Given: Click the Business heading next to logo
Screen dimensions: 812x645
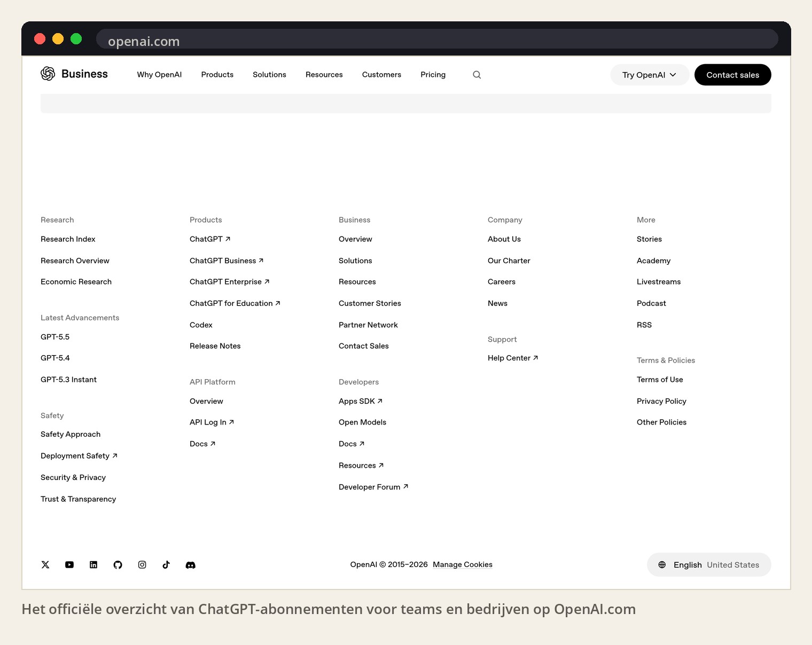Looking at the screenshot, I should tap(84, 74).
